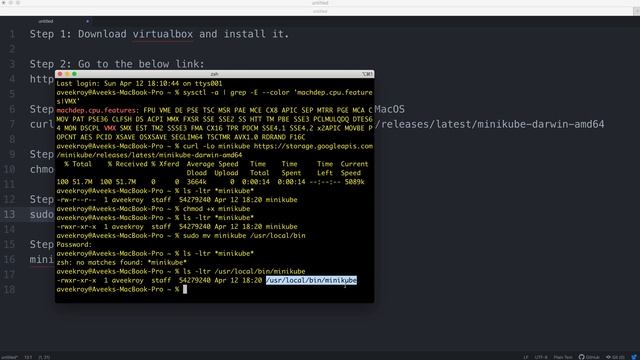640x360 pixels.
Task: Click line number 2 in the gutter
Action: [12, 49]
